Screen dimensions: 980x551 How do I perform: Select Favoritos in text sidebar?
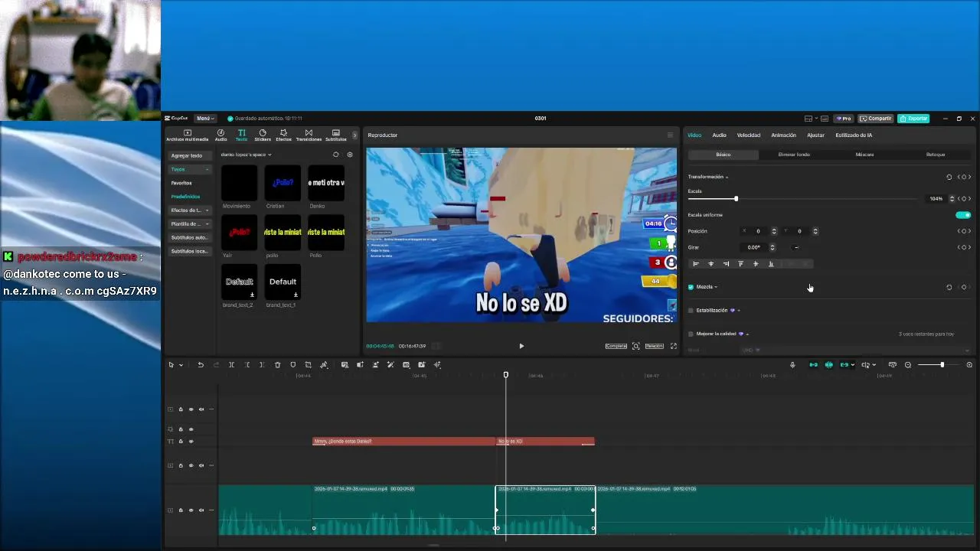point(181,183)
